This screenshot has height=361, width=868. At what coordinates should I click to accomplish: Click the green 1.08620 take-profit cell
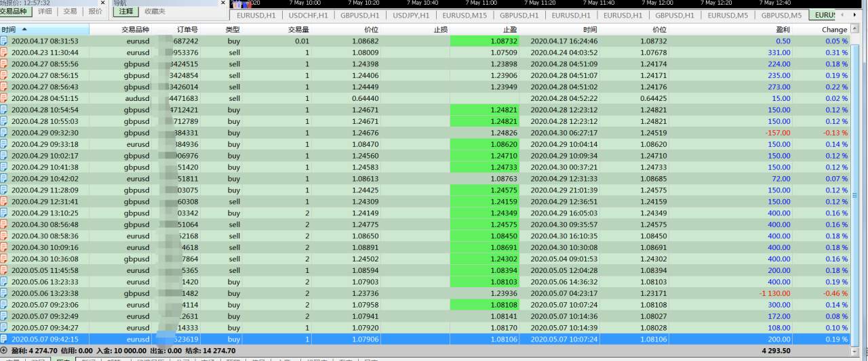click(x=484, y=144)
